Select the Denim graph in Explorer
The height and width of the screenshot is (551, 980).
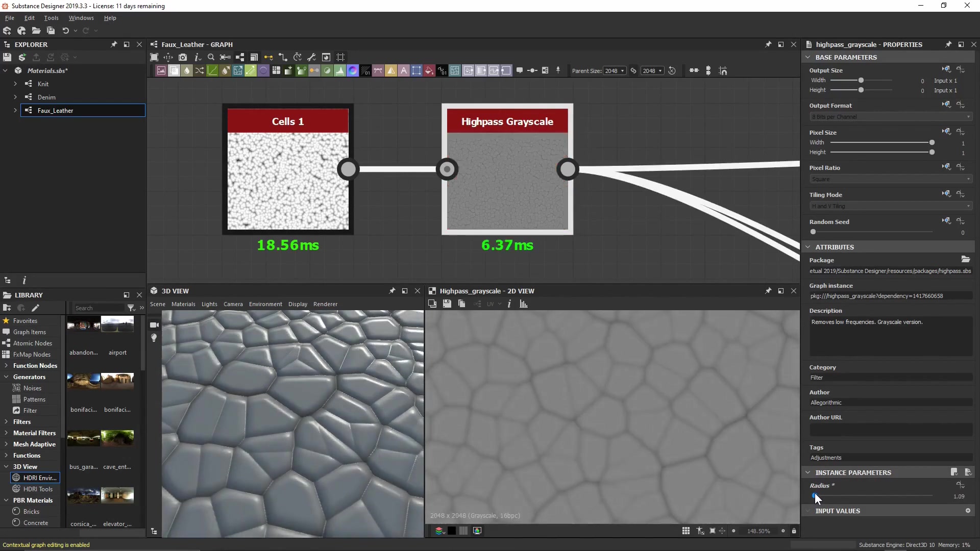pos(46,97)
